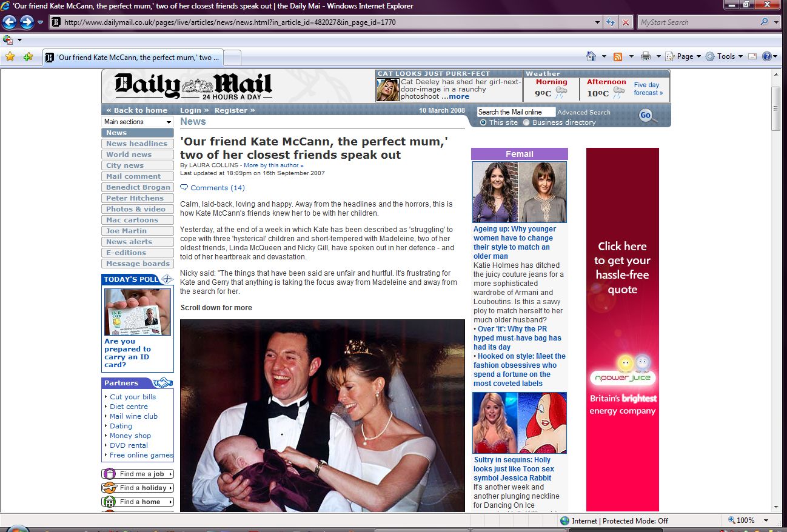Refresh the page with the reload icon
The image size is (787, 532).
coord(611,22)
